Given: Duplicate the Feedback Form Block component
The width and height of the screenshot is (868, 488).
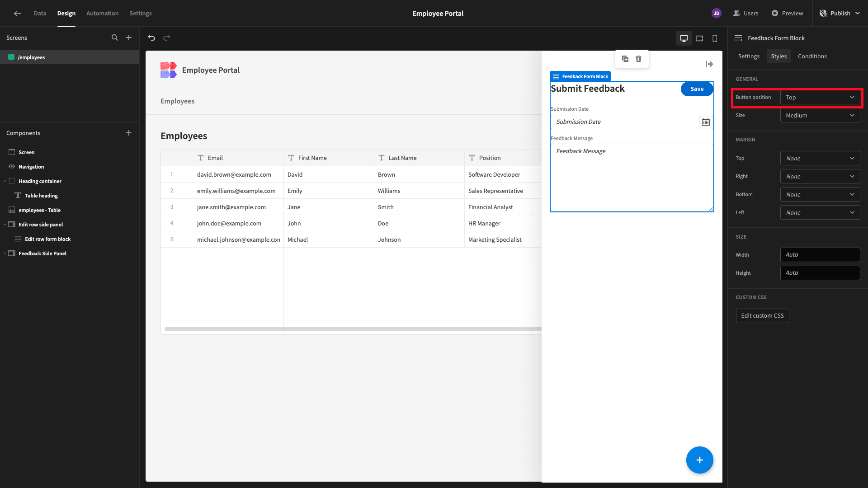Looking at the screenshot, I should tap(625, 59).
